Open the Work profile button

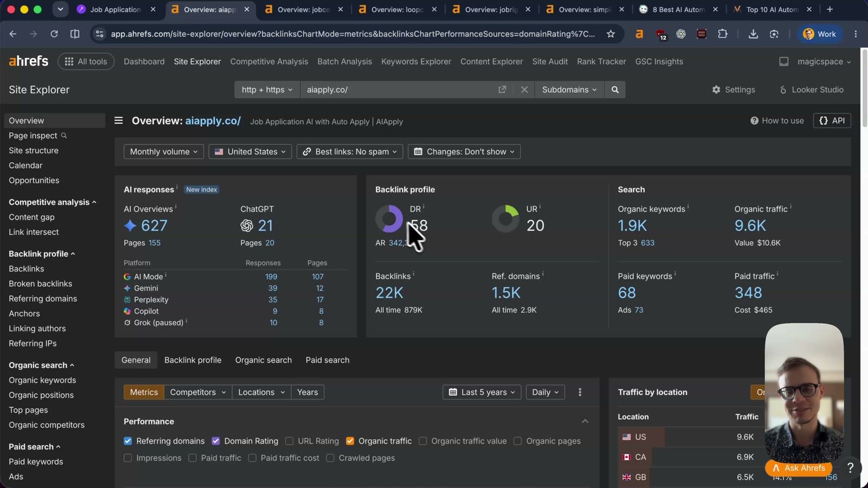pos(819,34)
